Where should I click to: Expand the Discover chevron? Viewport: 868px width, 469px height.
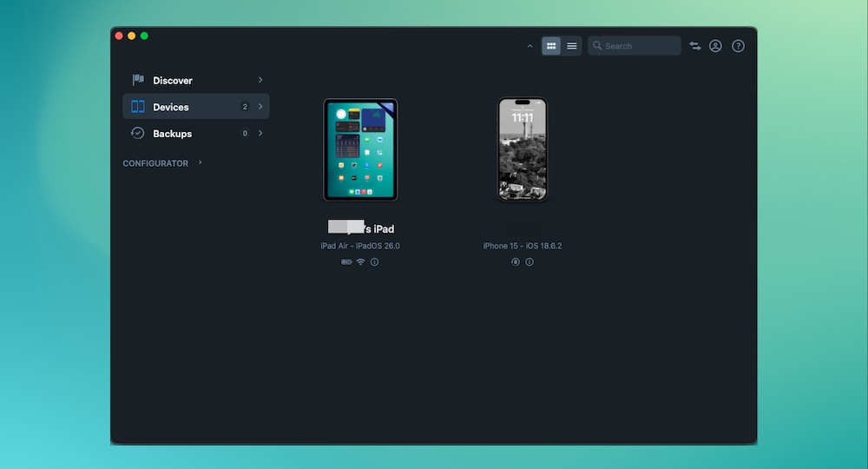[260, 80]
